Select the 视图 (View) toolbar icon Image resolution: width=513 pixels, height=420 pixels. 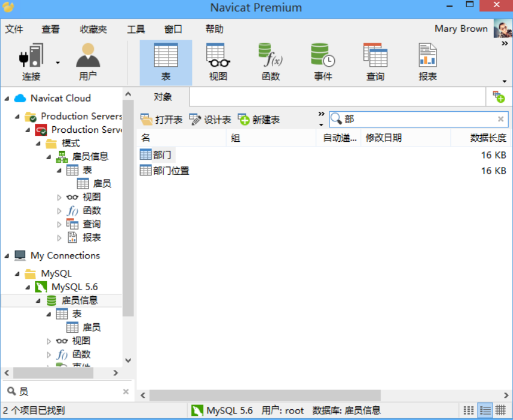pos(218,62)
